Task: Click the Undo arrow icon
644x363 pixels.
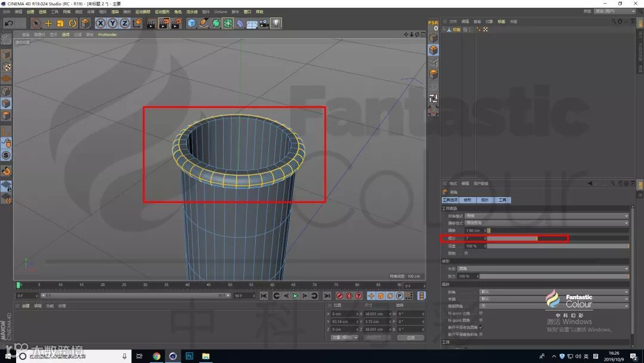Action: 8,23
